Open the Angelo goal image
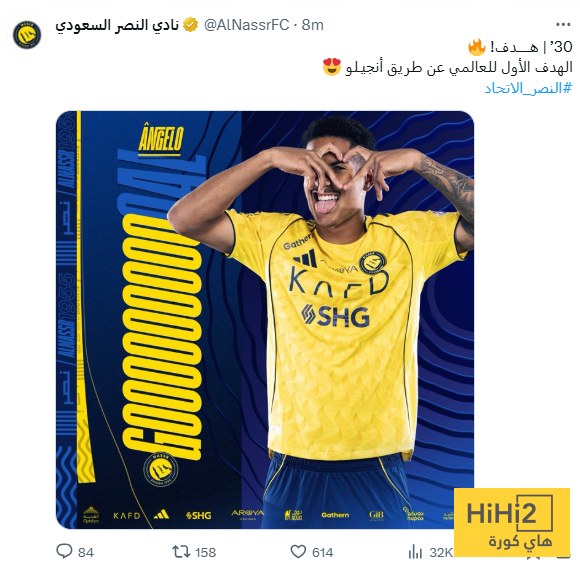 [x=265, y=320]
